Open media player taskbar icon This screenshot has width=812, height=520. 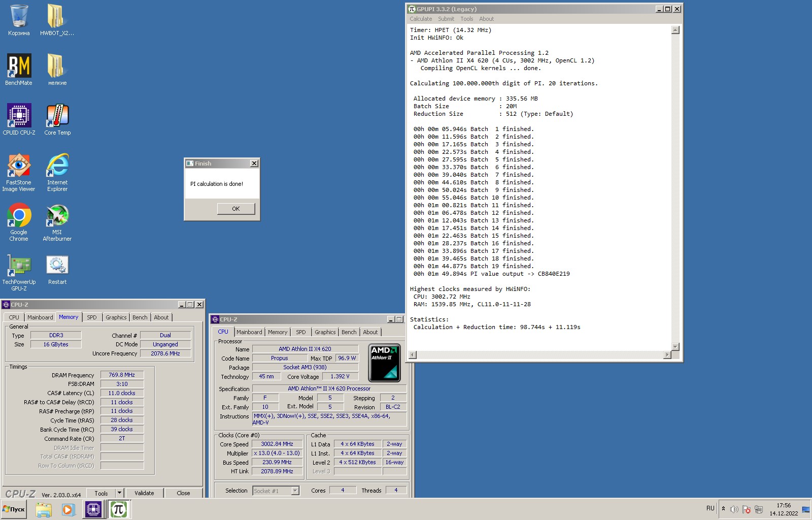pos(68,509)
